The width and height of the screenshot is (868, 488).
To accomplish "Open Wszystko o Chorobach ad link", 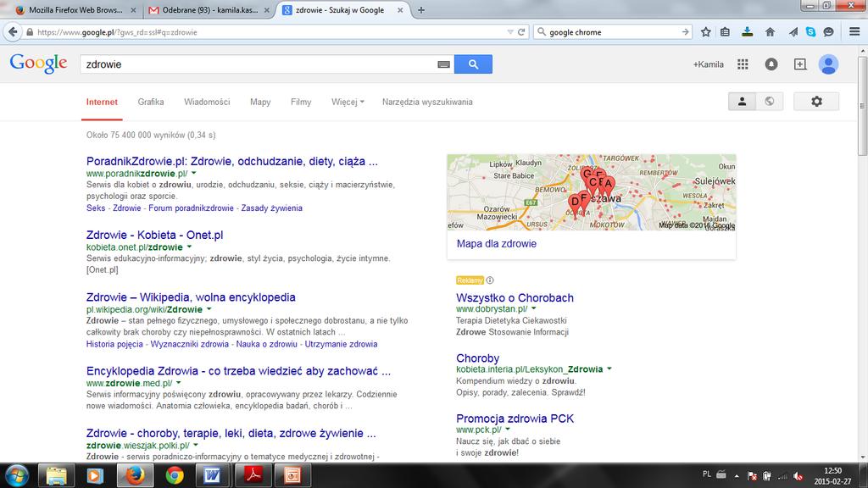I will point(515,297).
